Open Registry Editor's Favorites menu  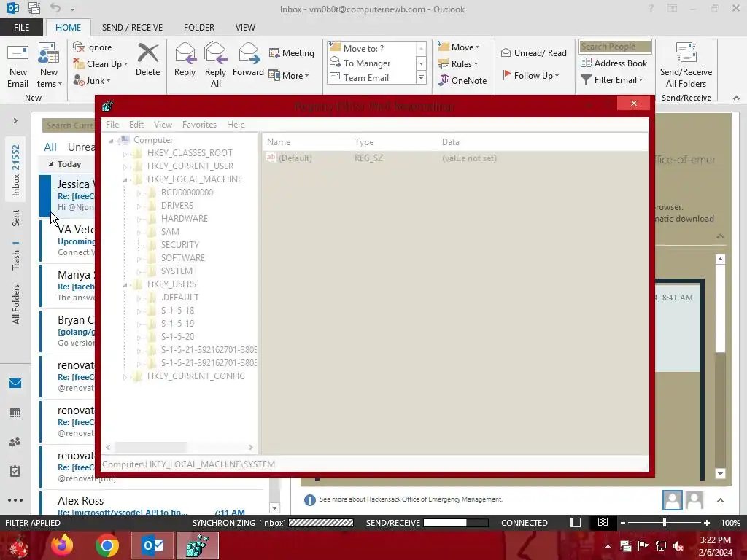coord(199,124)
